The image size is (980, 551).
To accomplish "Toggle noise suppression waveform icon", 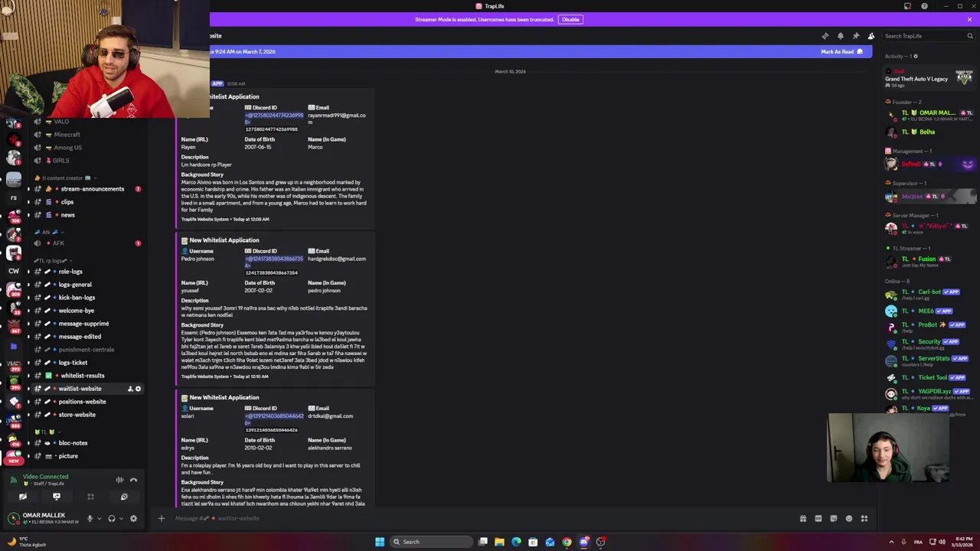I will tap(119, 480).
